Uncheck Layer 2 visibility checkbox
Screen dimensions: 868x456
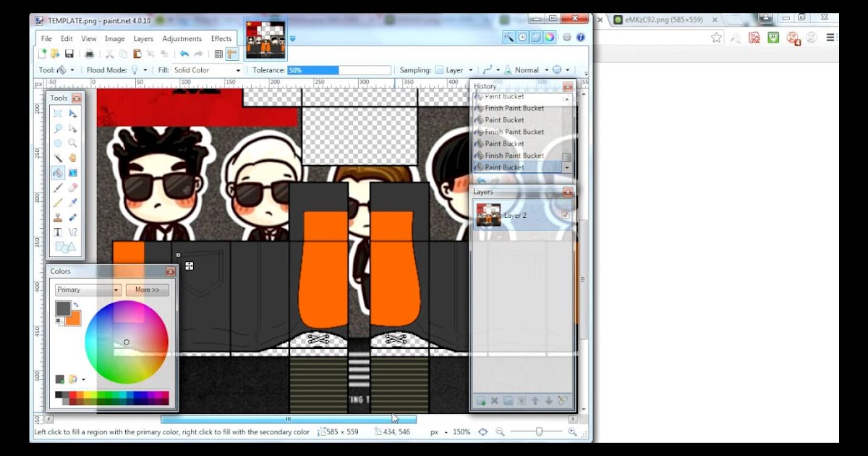tap(566, 215)
